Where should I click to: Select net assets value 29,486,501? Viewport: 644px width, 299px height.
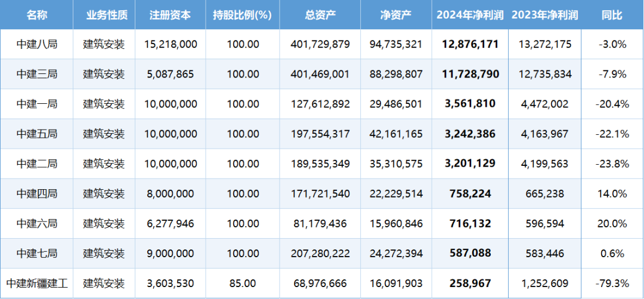click(396, 104)
